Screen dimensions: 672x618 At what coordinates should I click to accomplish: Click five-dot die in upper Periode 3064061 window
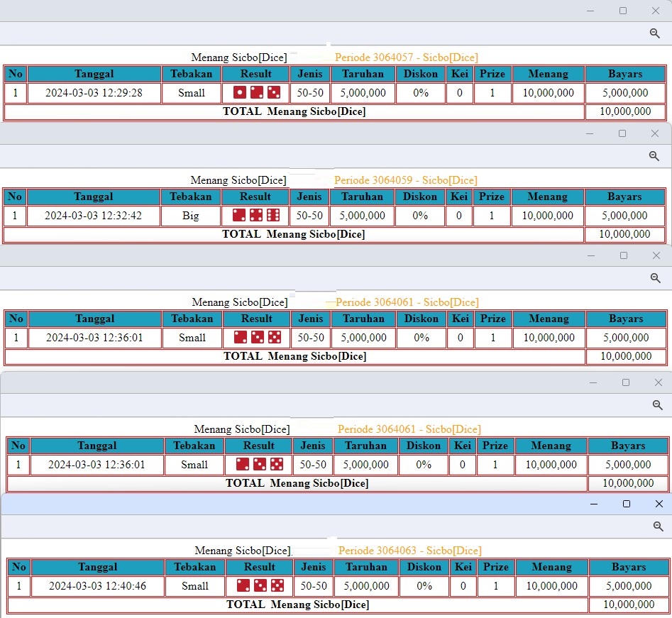(x=275, y=337)
